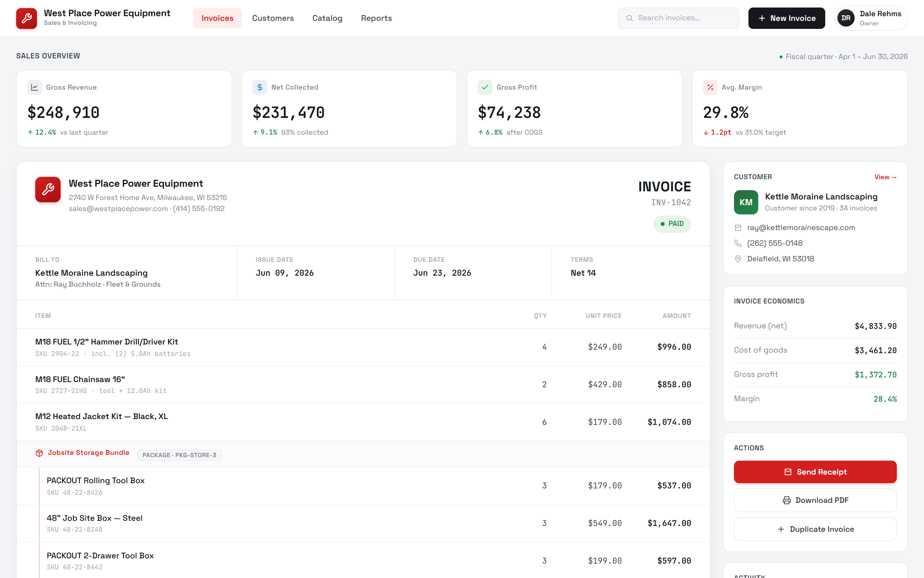This screenshot has width=924, height=578.
Task: Click the Net 14 terms value
Action: pos(583,273)
